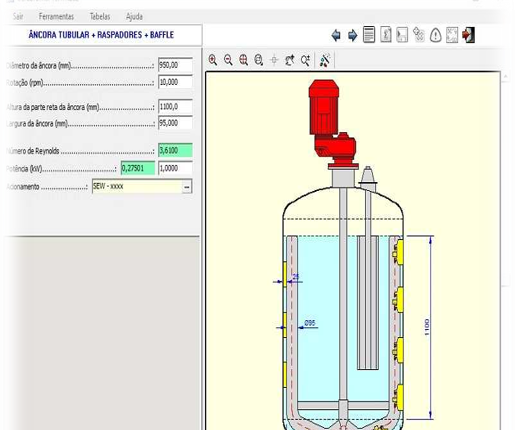The width and height of the screenshot is (517, 430).
Task: Open the drawing colors palette tool icon
Action: pyautogui.click(x=325, y=60)
